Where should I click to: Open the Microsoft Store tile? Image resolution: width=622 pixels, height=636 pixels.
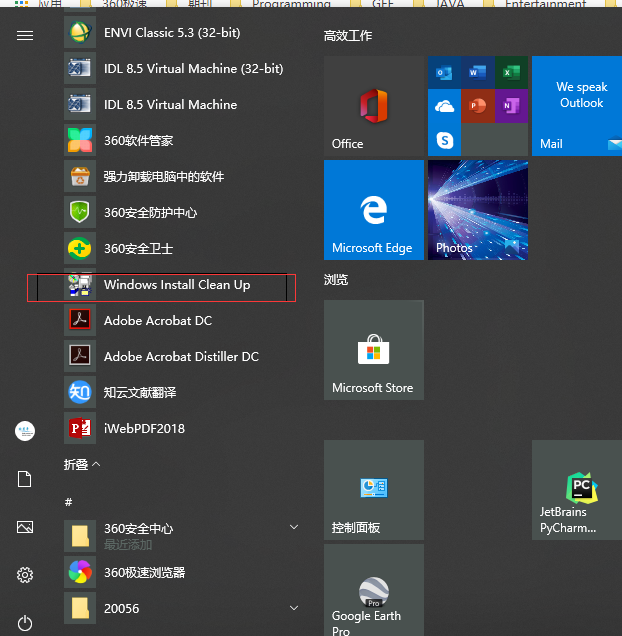click(374, 350)
